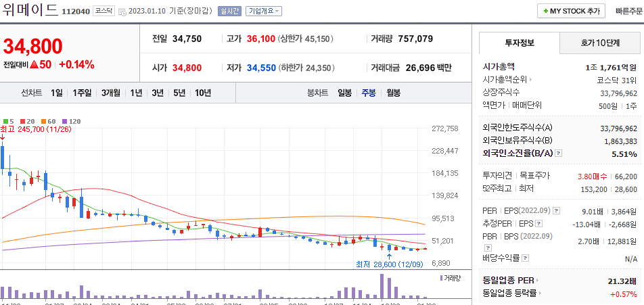This screenshot has height=305, width=644.
Task: Open the 기업개요 dropdown
Action: tap(264, 11)
